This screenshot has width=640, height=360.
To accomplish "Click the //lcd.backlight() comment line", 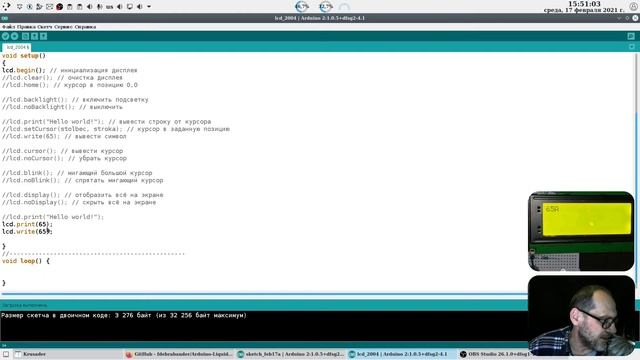I will (75, 100).
